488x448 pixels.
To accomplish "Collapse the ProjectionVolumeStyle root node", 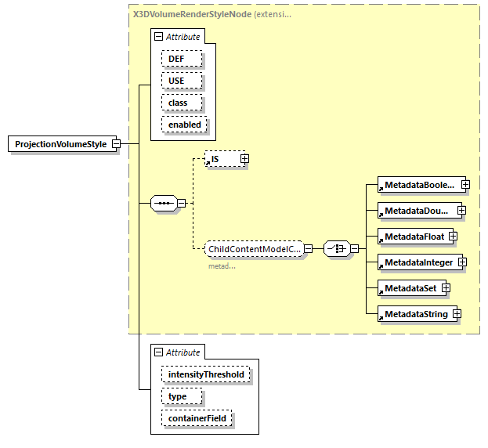I will coord(115,144).
